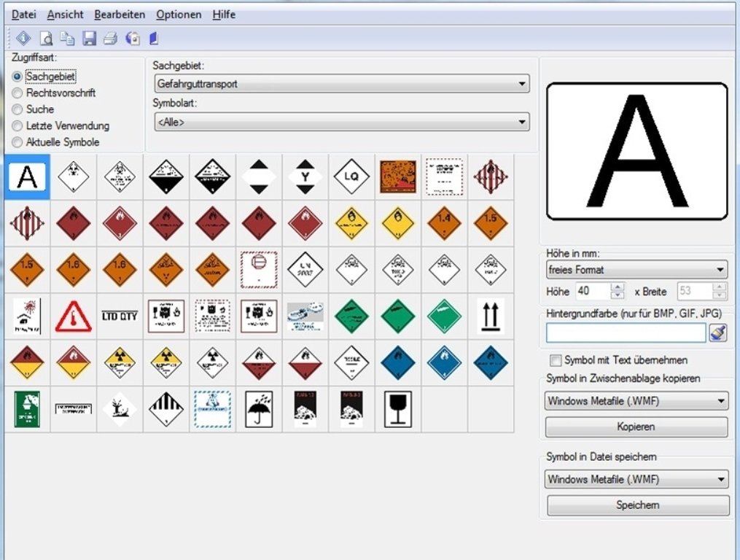Select the red triangle thermometer symbol
The image size is (740, 560).
(73, 316)
